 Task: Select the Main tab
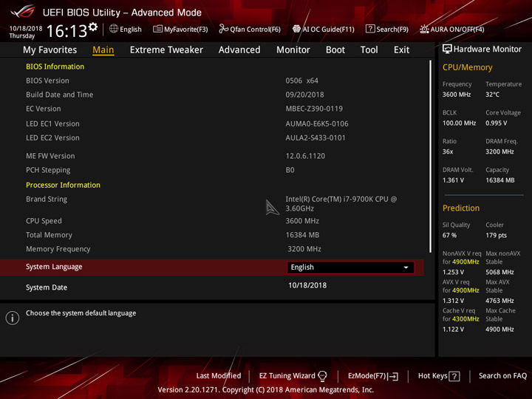click(103, 50)
